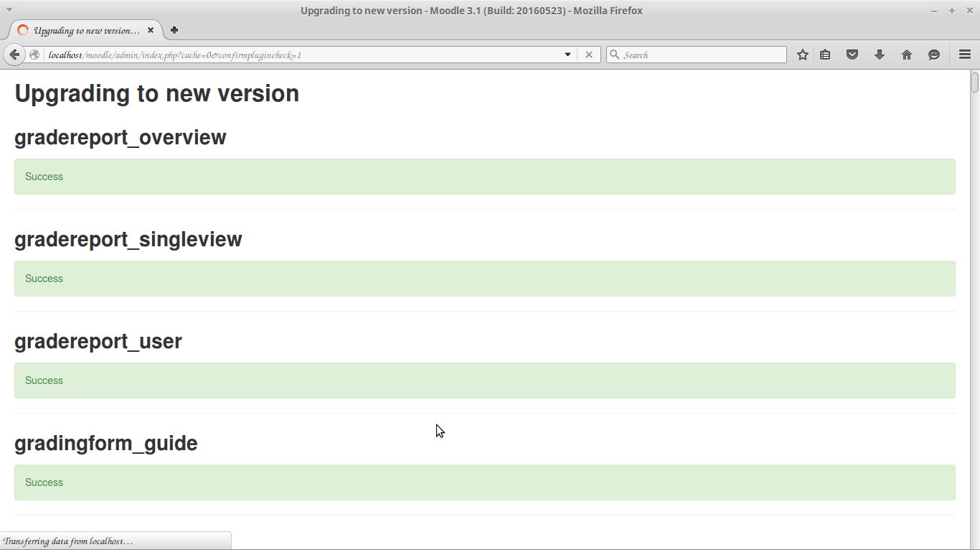This screenshot has height=550, width=980.
Task: Minimize the Firefox window
Action: point(934,11)
